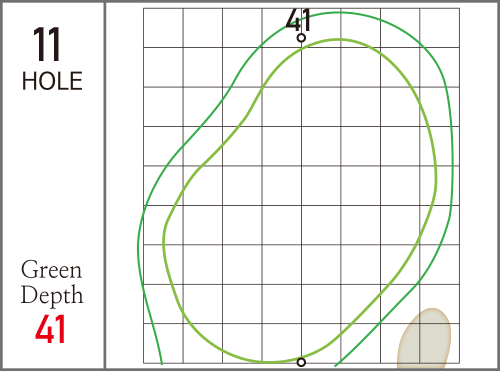
Task: Click the top circle marker below 41
Action: (301, 38)
